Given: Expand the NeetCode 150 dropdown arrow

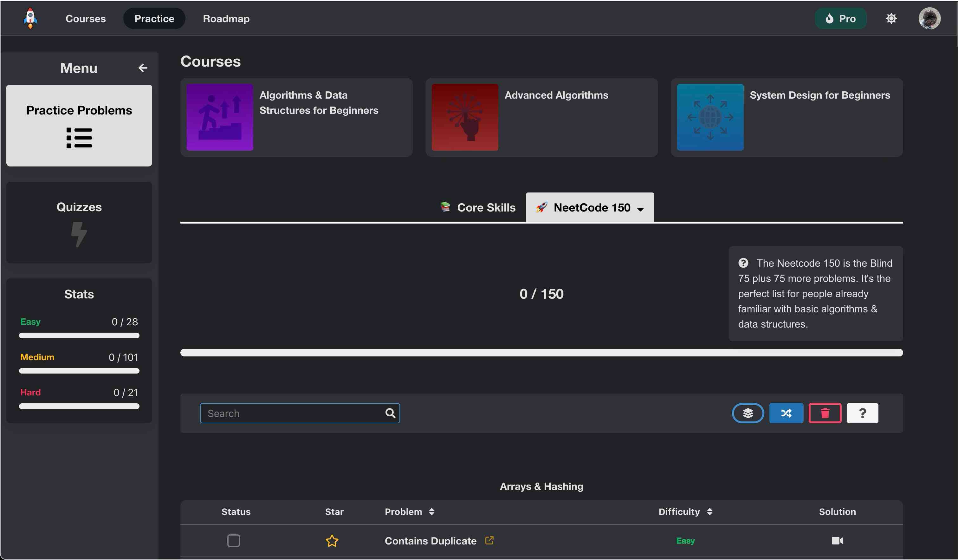Looking at the screenshot, I should tap(641, 209).
